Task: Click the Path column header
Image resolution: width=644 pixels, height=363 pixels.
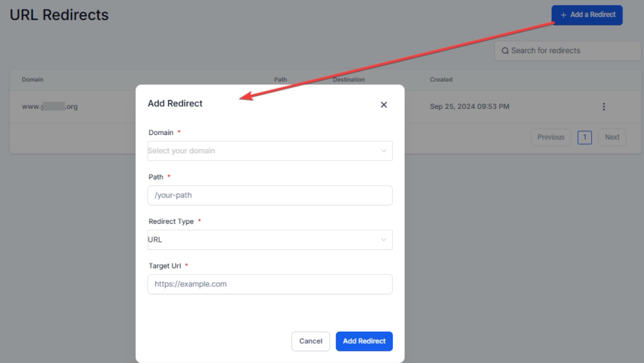Action: click(x=280, y=80)
